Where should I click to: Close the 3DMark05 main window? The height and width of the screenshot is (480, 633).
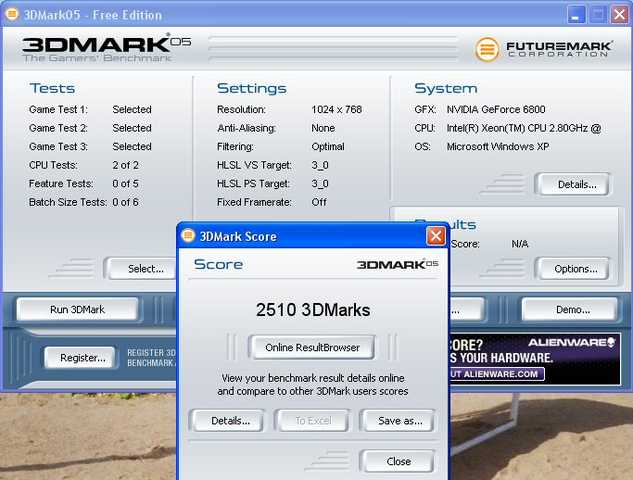[620, 15]
